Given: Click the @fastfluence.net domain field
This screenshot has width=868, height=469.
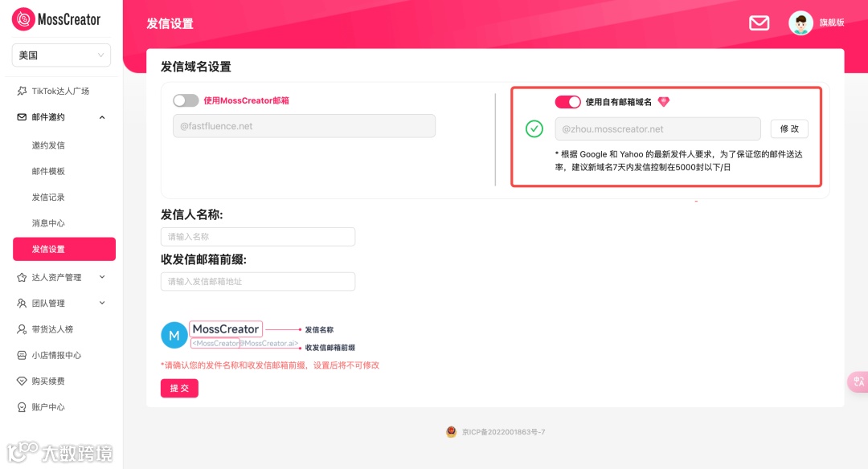Looking at the screenshot, I should pyautogui.click(x=304, y=126).
